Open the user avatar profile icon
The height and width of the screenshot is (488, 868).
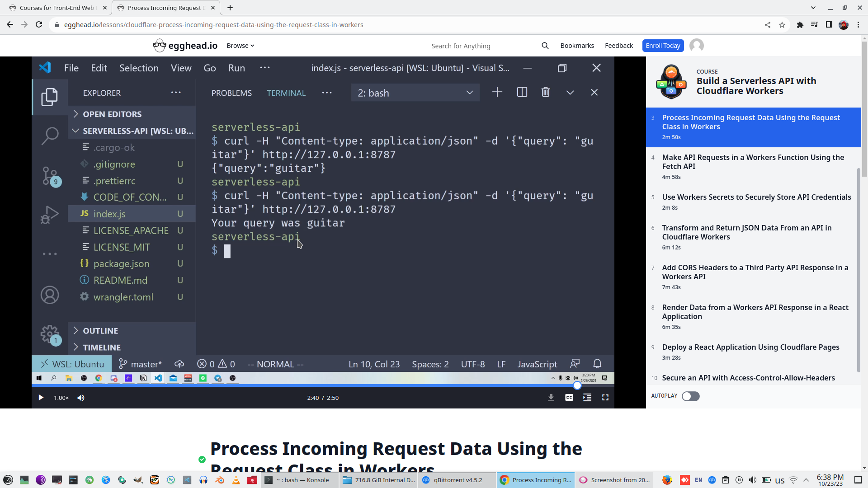click(696, 46)
